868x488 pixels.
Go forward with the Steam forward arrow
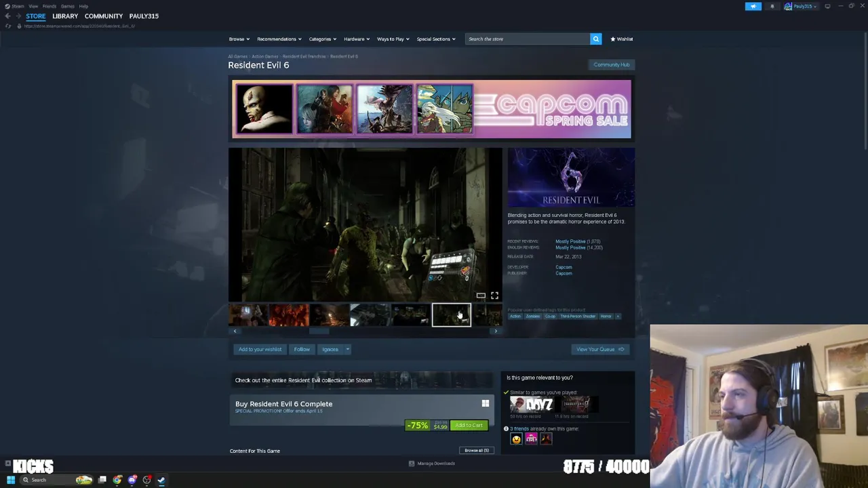point(18,16)
